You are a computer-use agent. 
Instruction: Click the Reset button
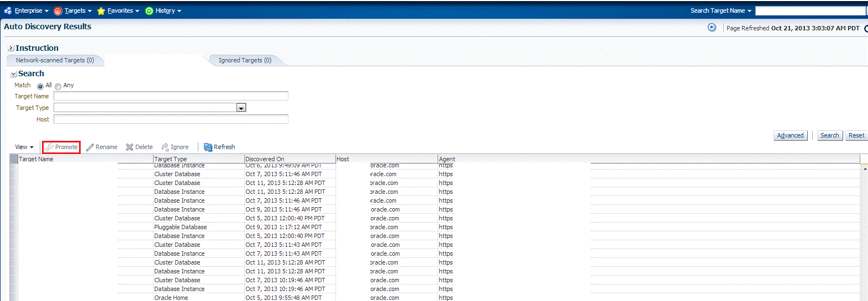click(856, 135)
